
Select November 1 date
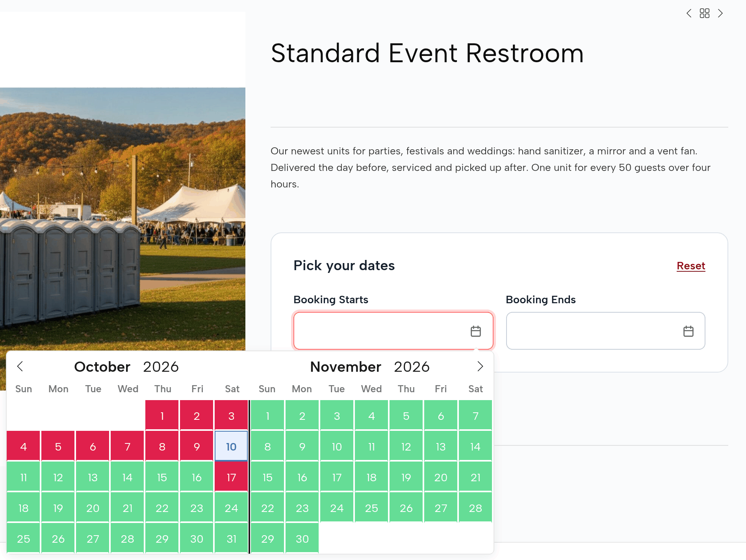point(267,415)
